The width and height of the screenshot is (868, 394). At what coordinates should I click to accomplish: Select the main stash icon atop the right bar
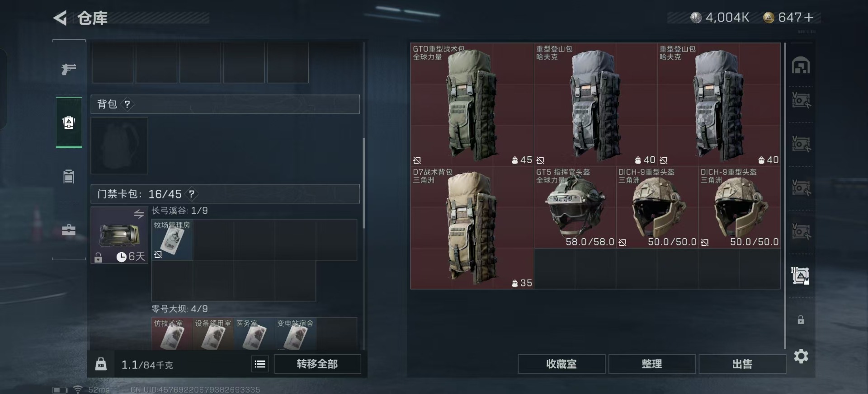point(801,66)
